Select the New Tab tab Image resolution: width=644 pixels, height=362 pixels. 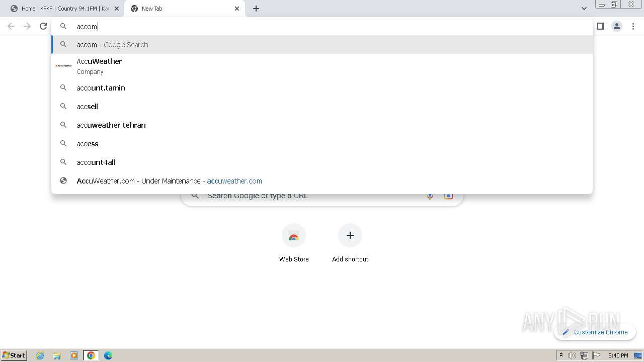(x=184, y=9)
